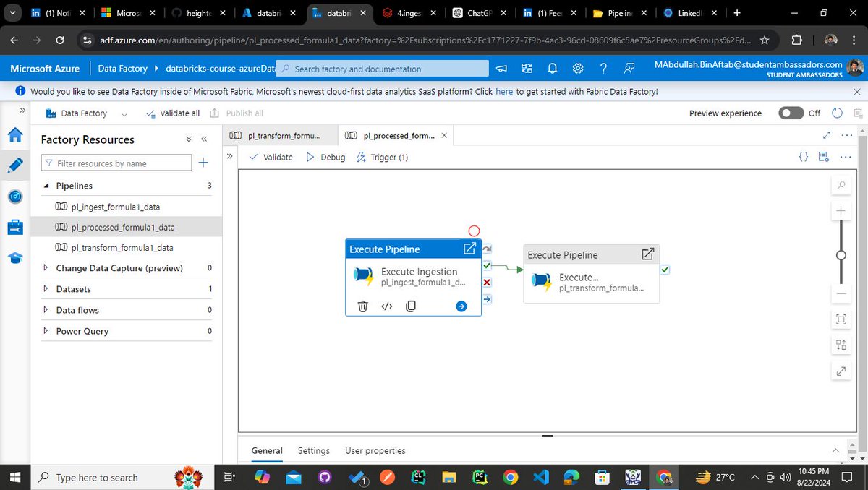The height and width of the screenshot is (490, 868).
Task: Click the auto align activities icon
Action: click(x=841, y=345)
